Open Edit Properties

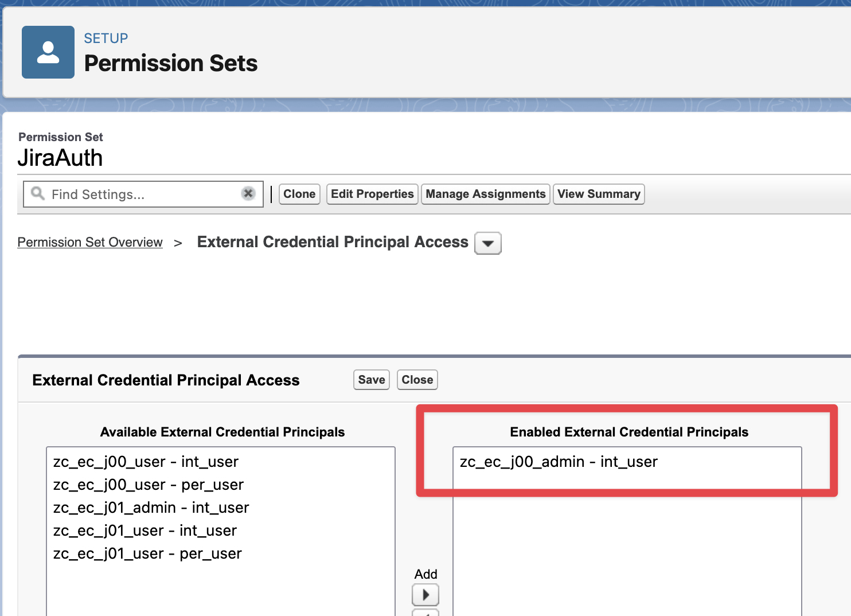coord(372,194)
